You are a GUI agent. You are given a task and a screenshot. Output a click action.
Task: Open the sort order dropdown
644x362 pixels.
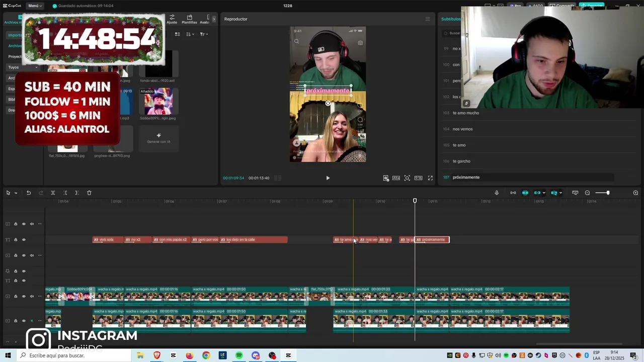point(190,34)
